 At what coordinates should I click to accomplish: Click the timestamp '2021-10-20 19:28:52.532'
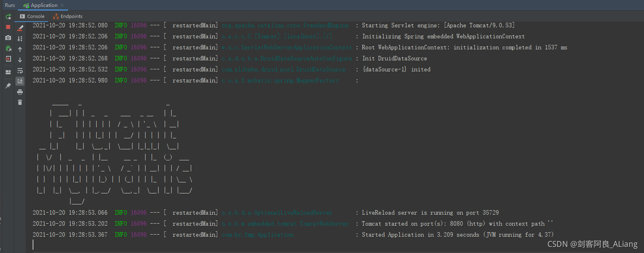point(70,69)
